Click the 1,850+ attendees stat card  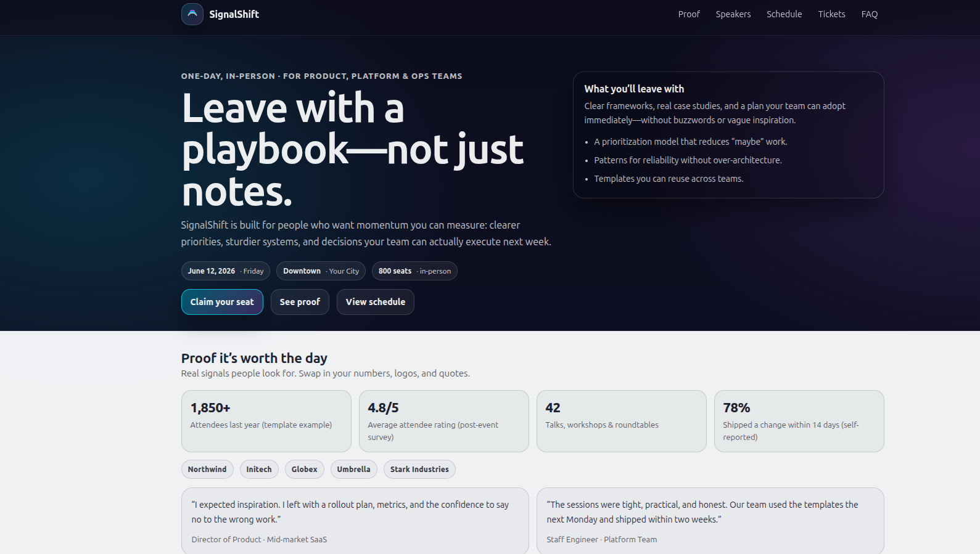pos(266,421)
